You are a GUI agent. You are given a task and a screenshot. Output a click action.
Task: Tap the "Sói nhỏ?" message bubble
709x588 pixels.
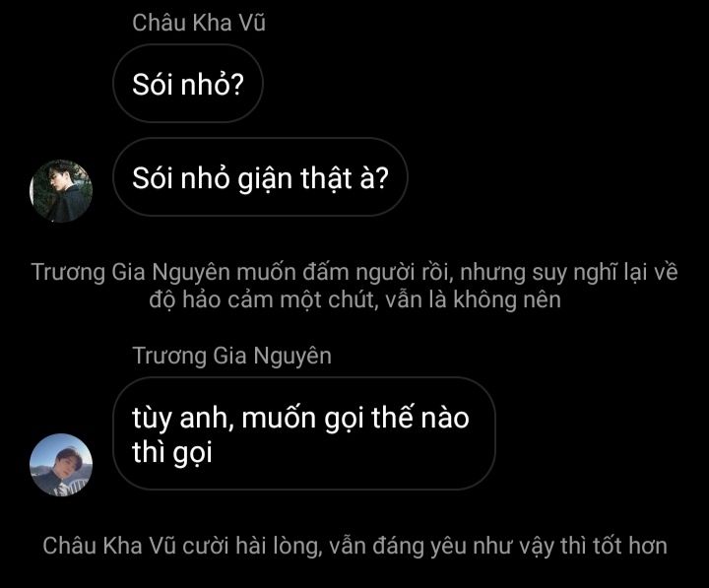pos(188,84)
